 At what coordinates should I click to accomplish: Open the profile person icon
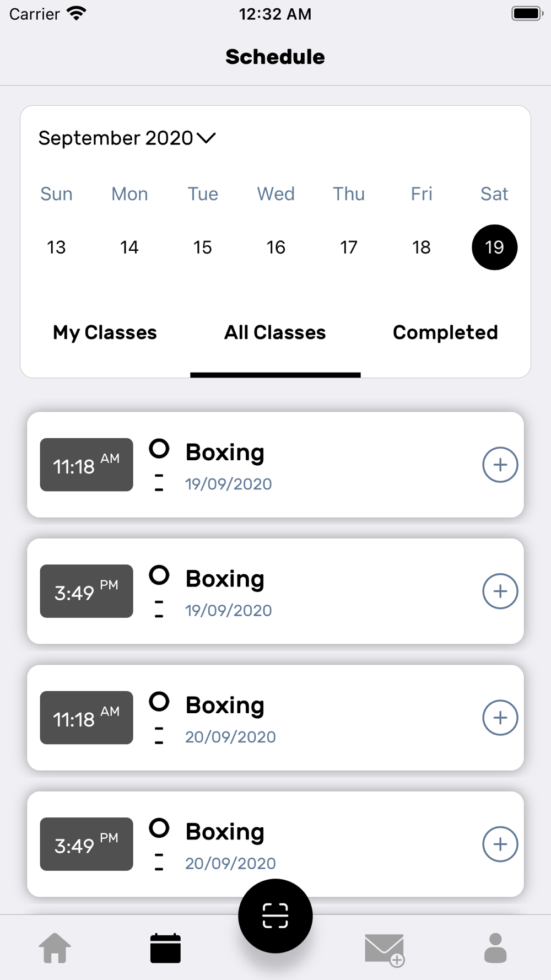tap(495, 948)
